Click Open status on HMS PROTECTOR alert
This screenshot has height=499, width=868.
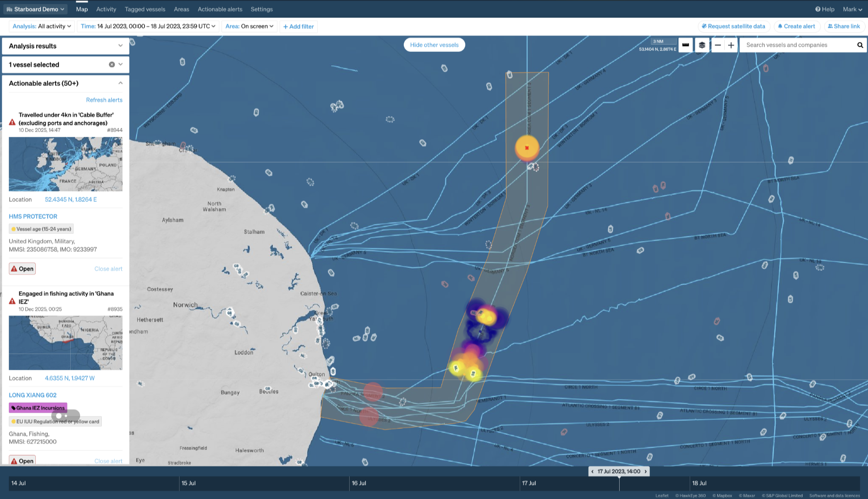(x=22, y=269)
